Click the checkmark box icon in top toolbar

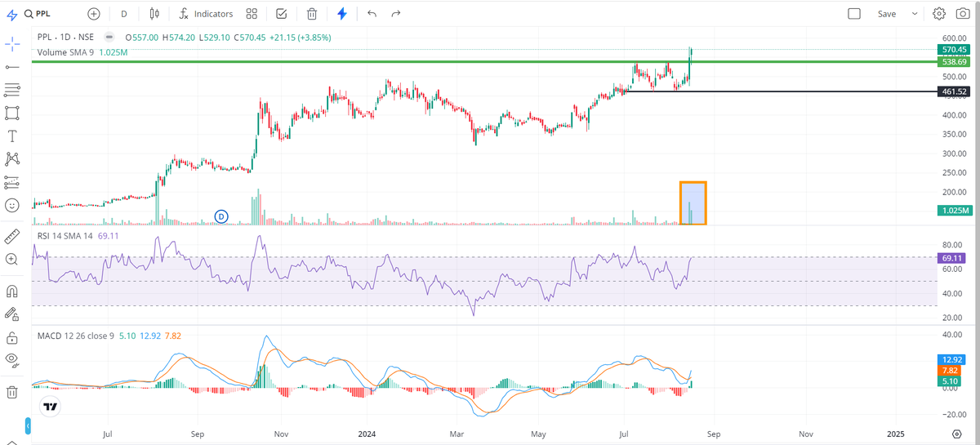[282, 14]
